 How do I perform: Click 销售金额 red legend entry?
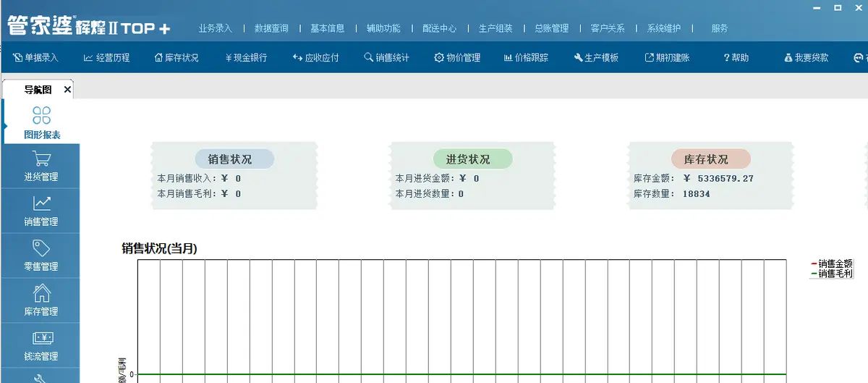[832, 264]
